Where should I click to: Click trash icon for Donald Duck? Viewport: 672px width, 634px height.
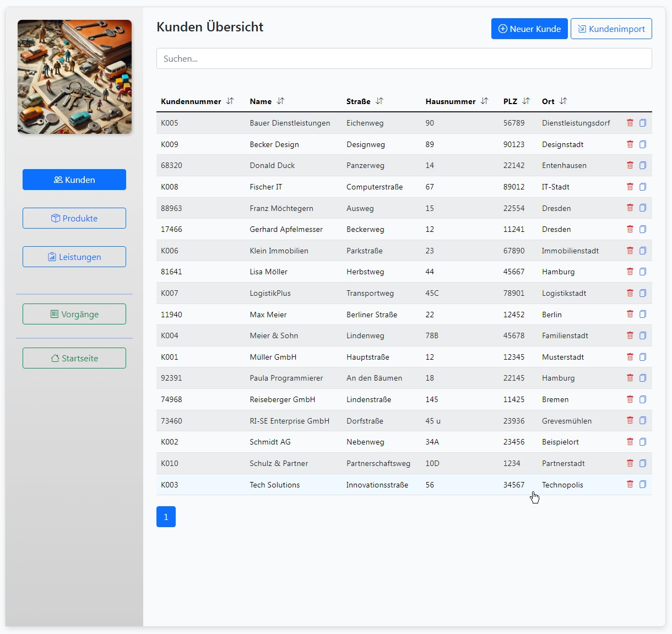pos(630,165)
